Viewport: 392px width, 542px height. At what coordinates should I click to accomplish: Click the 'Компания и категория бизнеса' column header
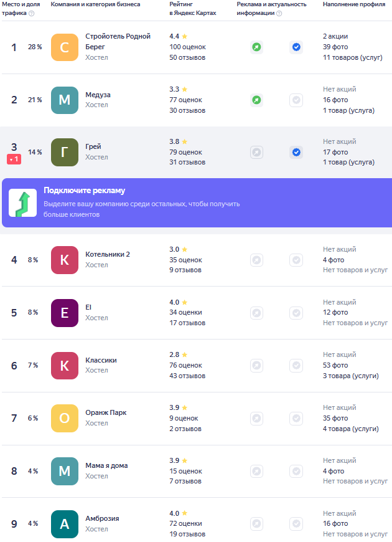click(95, 4)
